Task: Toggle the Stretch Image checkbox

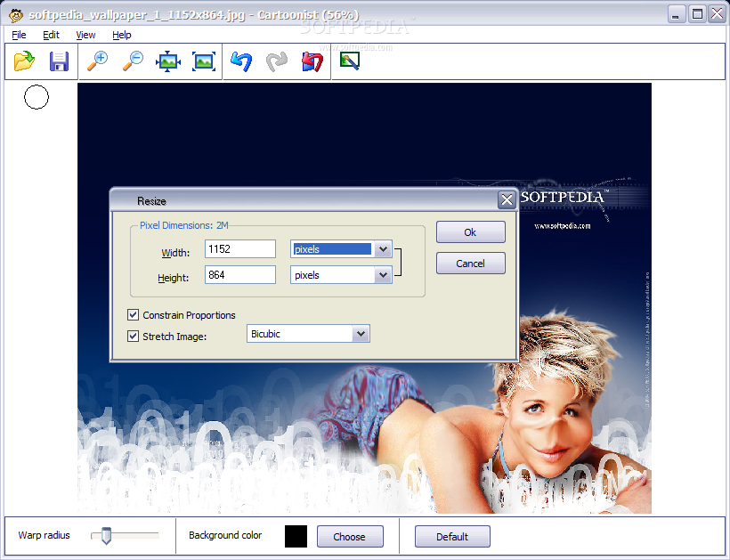Action: 134,337
